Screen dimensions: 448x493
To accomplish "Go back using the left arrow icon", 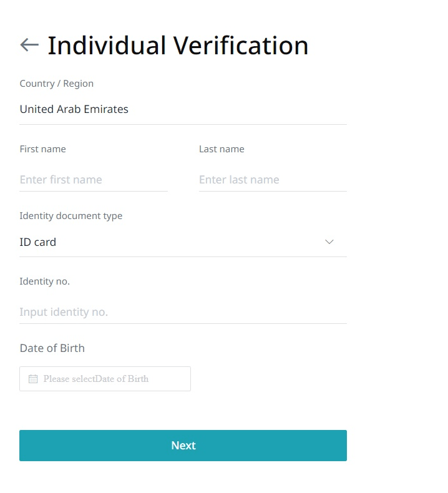I will (x=29, y=45).
